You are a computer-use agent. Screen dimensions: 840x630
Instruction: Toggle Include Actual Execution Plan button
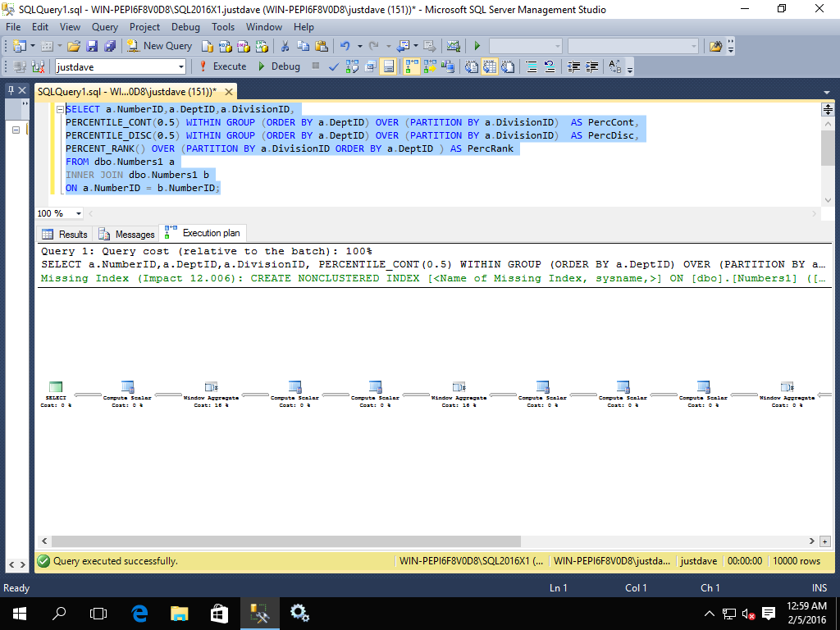pos(411,66)
